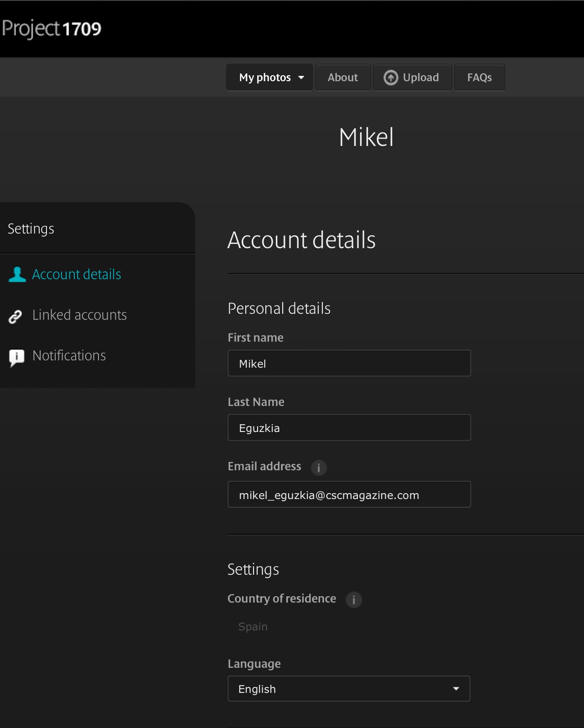Select Account details in the sidebar
Image resolution: width=584 pixels, height=728 pixels.
[76, 275]
